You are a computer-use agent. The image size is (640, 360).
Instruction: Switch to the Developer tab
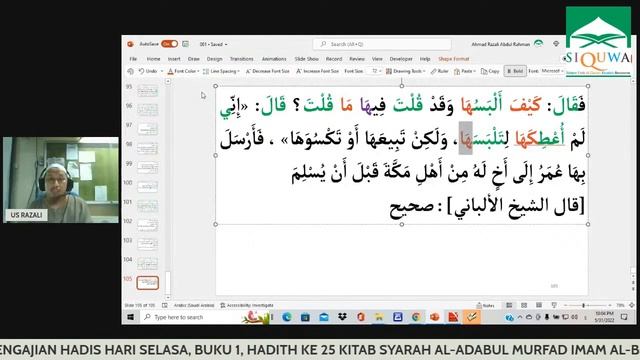(401, 59)
